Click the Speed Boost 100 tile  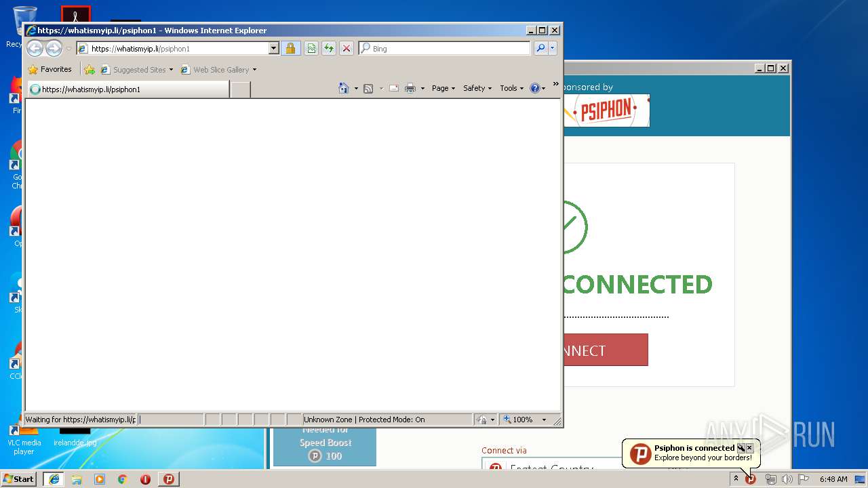[x=325, y=447]
